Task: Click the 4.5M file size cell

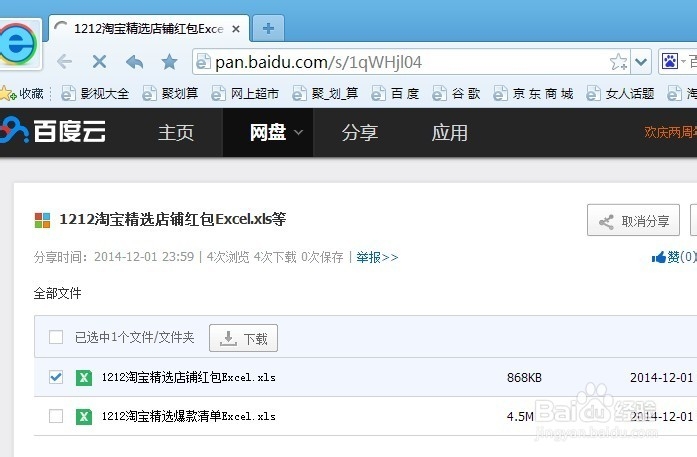Action: point(520,417)
